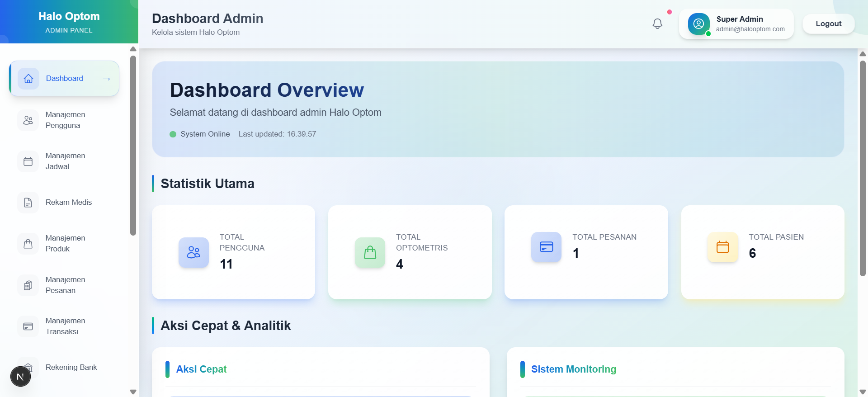Click the Manajemen Produk shopping bag icon

28,244
